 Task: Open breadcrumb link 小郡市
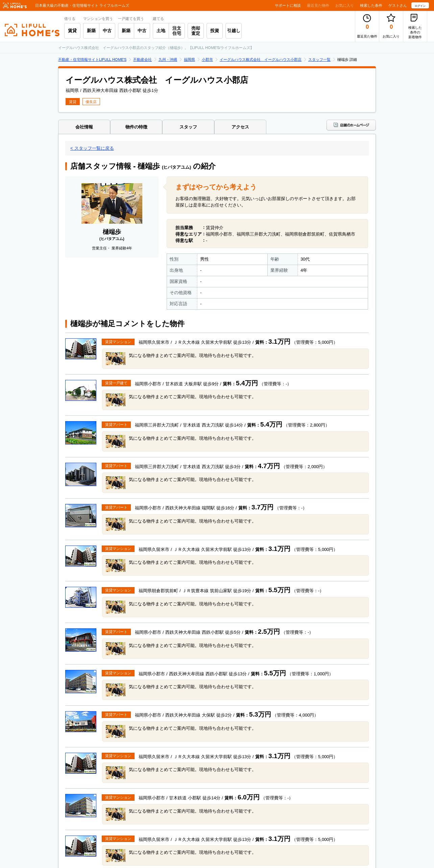click(207, 59)
